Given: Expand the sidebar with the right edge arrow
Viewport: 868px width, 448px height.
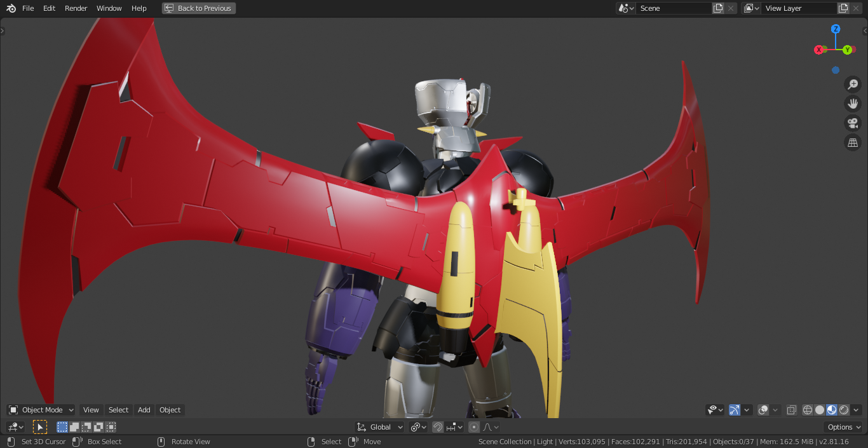Looking at the screenshot, I should [865, 31].
